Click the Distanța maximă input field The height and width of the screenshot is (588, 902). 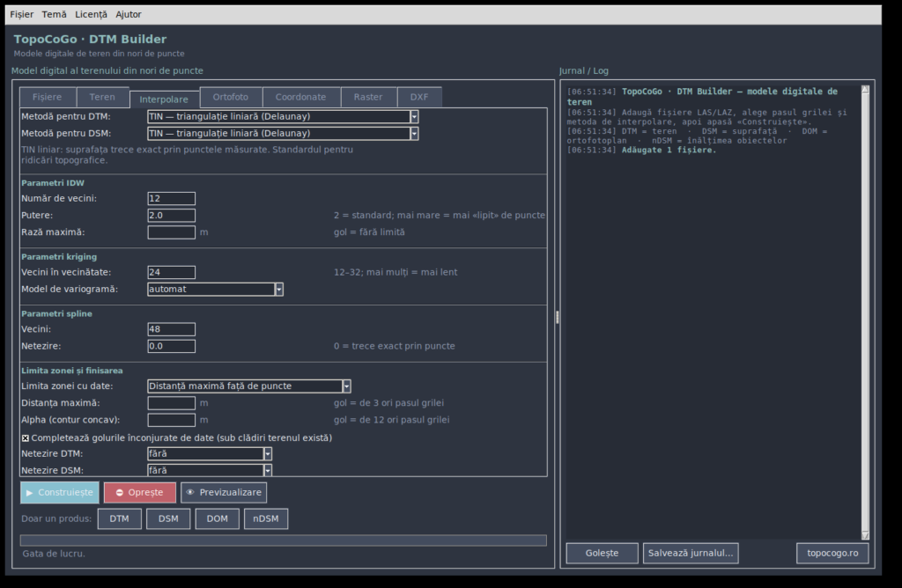click(x=172, y=403)
